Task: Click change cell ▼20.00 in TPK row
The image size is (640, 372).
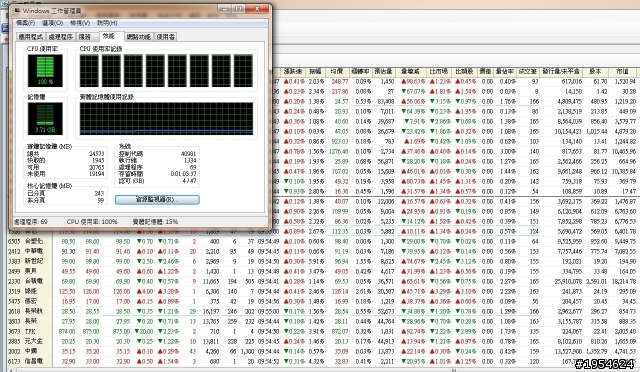Action: [x=144, y=331]
